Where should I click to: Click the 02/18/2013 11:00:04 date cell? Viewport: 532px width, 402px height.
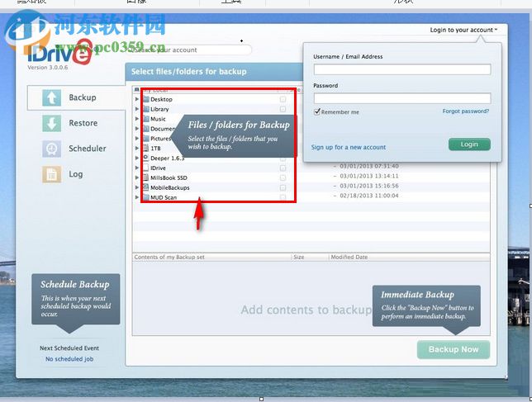[x=369, y=196]
